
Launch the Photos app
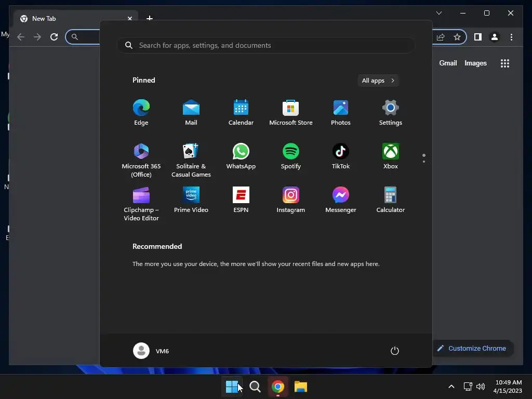(341, 112)
